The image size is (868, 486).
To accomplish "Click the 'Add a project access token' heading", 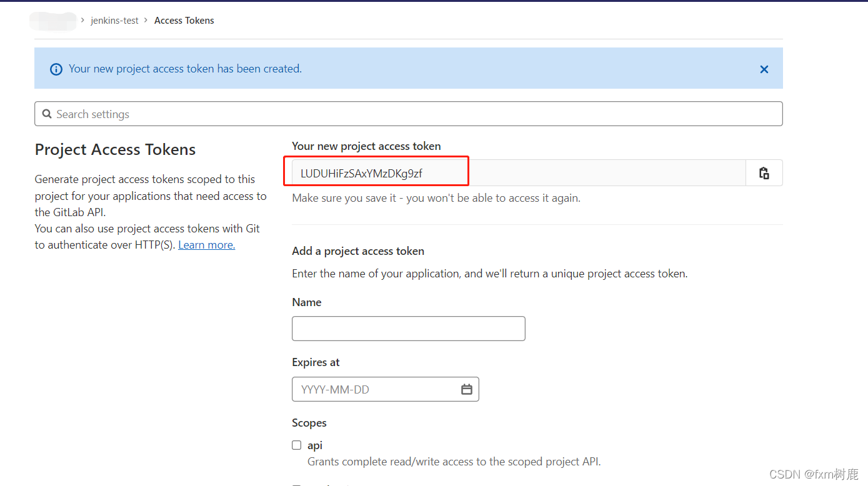I will (x=358, y=251).
